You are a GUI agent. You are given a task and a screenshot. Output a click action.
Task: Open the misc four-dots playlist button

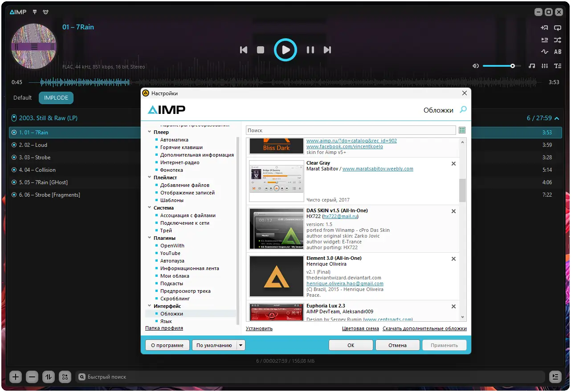pyautogui.click(x=65, y=377)
